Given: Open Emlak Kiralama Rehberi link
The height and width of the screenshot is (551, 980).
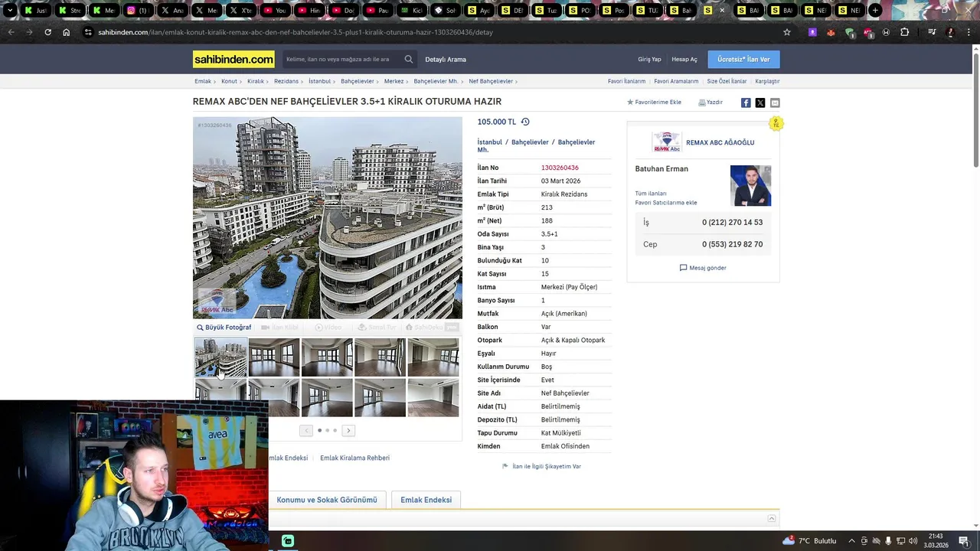Looking at the screenshot, I should [x=354, y=458].
